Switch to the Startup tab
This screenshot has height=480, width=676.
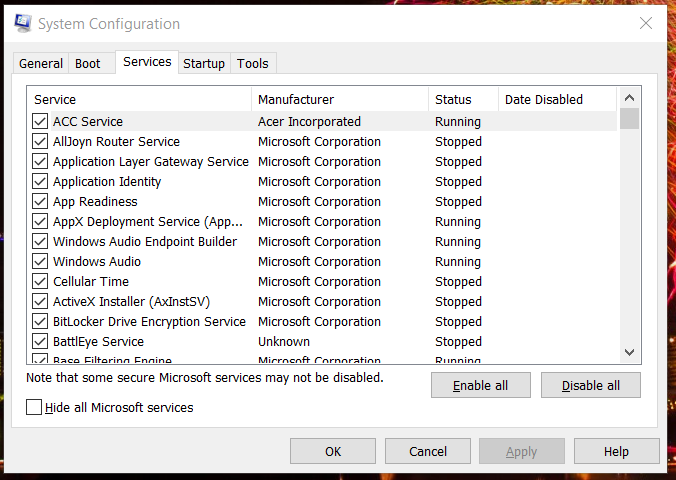pyautogui.click(x=204, y=64)
